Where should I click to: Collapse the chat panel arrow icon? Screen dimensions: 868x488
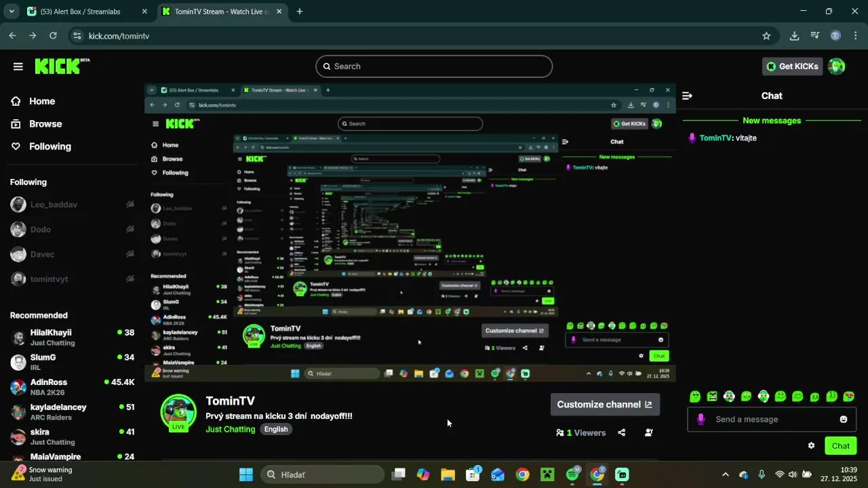coord(687,96)
